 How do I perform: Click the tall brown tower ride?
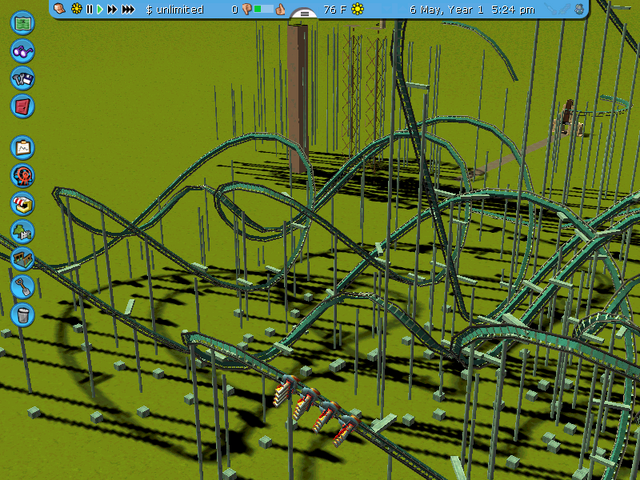pyautogui.click(x=298, y=98)
